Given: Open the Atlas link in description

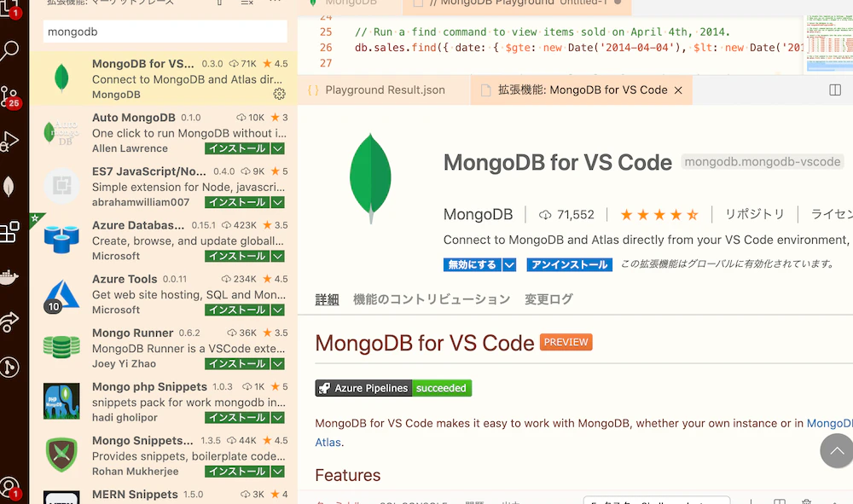Looking at the screenshot, I should tap(328, 443).
